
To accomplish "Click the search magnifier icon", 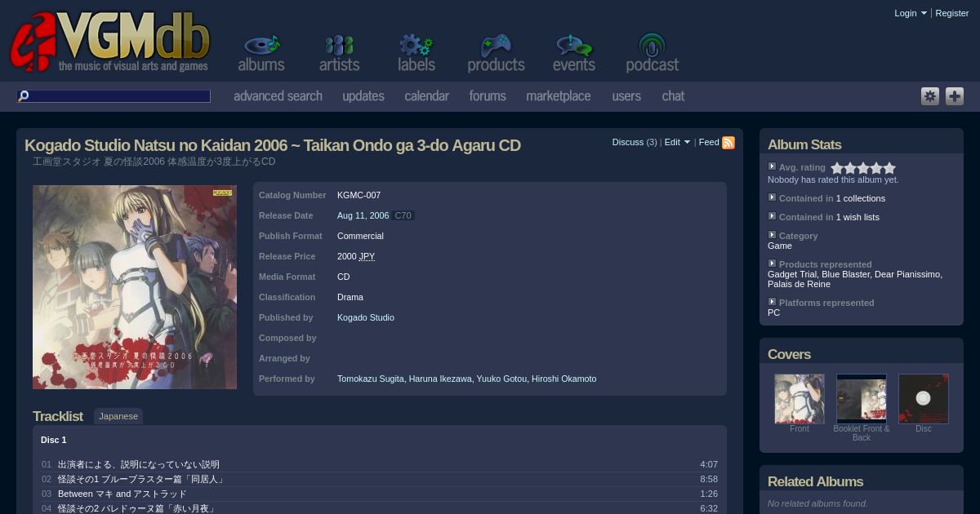I will tap(24, 96).
